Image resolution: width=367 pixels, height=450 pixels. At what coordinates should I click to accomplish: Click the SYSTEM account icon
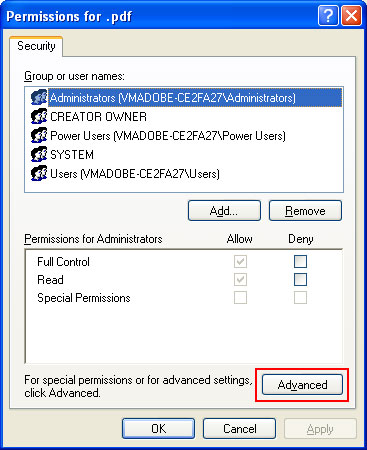[x=39, y=154]
